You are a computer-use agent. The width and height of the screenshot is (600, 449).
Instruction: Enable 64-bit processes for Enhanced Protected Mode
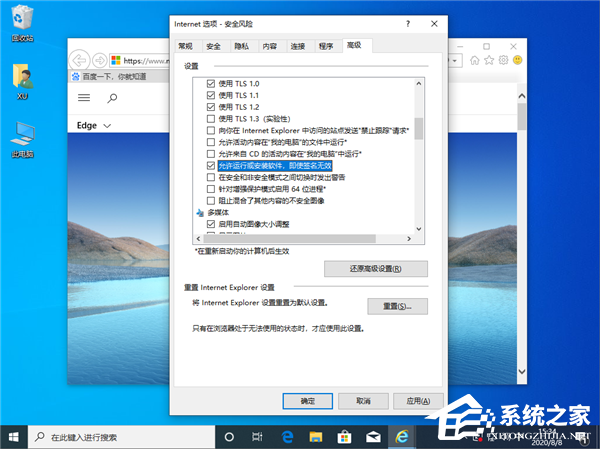pos(211,189)
